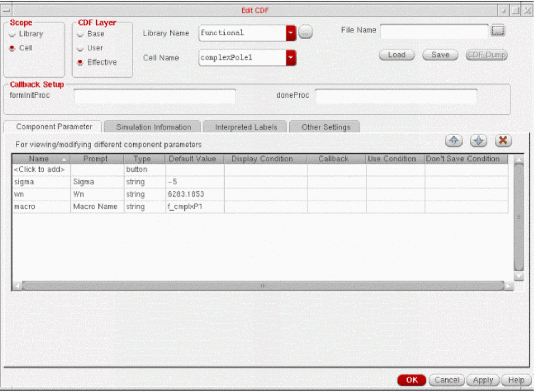Click default value '-5' cell
The width and height of the screenshot is (534, 392).
195,182
